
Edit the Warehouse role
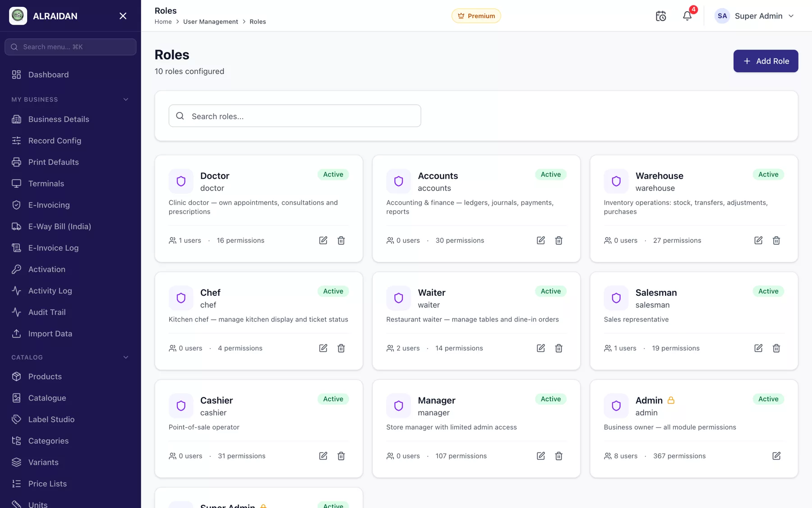click(758, 240)
